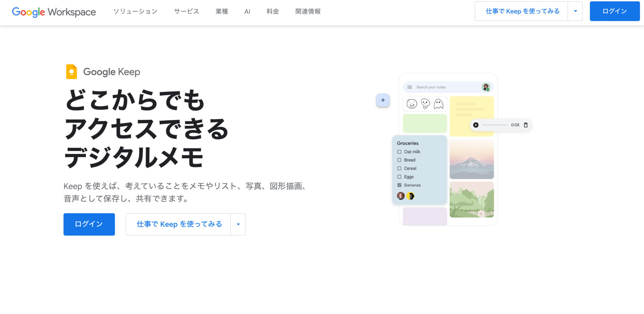Viewport: 644px width, 314px height.
Task: Open the header button's dropdown arrow
Action: (575, 11)
